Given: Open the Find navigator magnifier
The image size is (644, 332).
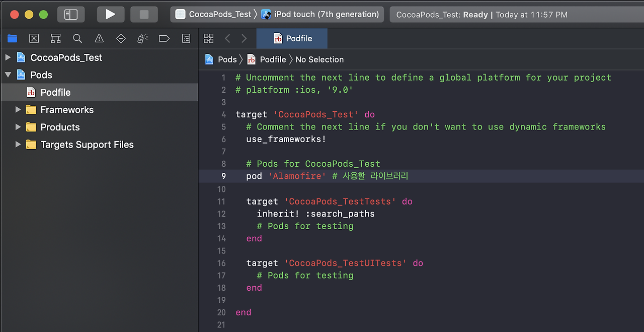Looking at the screenshot, I should click(77, 38).
